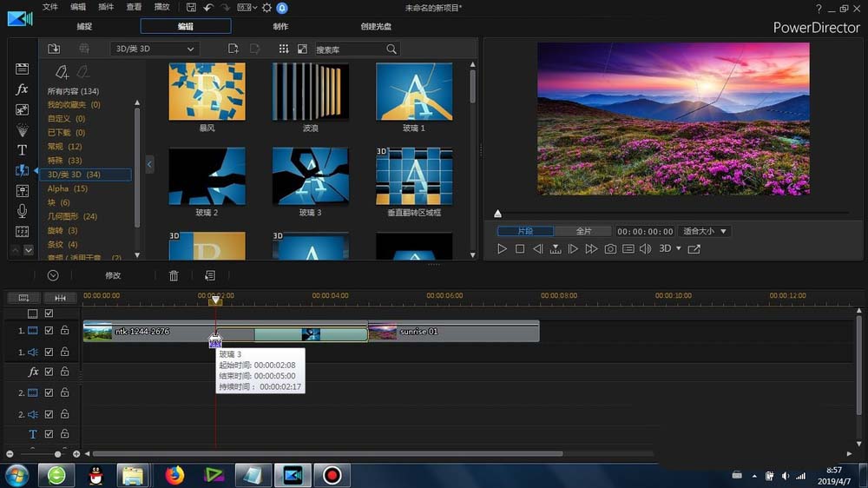Toggle title track enable checkbox
The width and height of the screenshot is (868, 488).
click(49, 433)
